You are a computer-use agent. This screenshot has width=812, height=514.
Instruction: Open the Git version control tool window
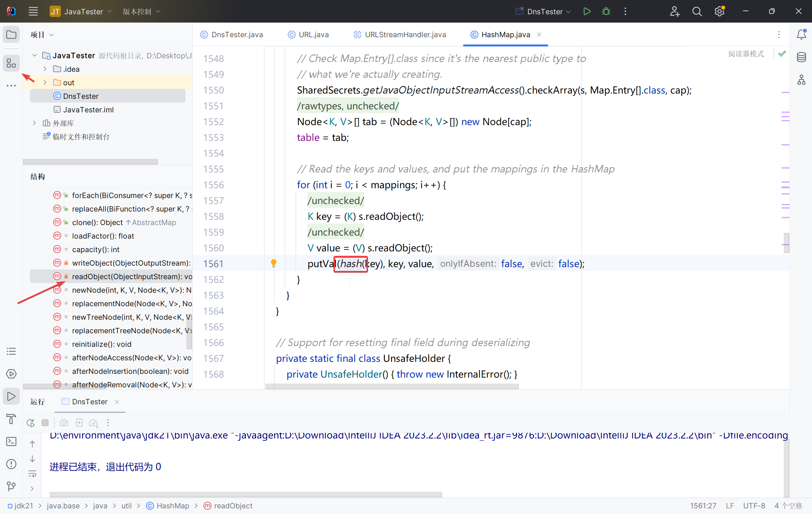coord(11,487)
